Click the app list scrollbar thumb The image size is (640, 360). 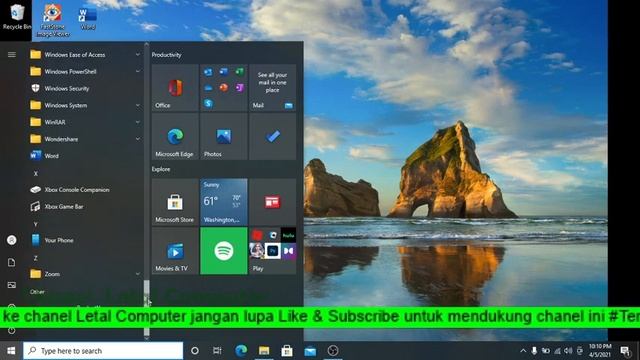coord(147,308)
